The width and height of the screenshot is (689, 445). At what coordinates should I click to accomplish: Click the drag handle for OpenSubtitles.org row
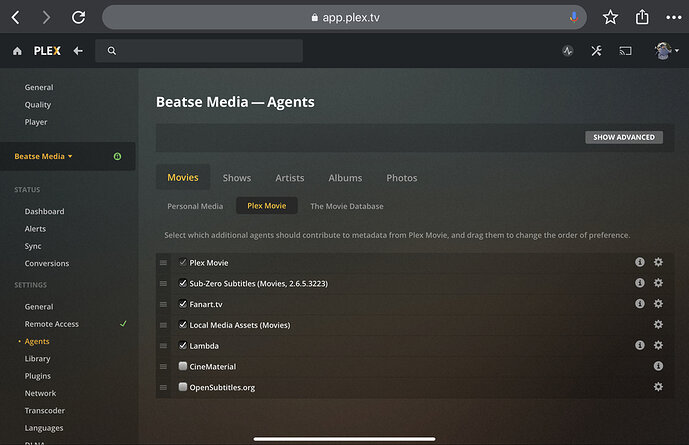(163, 387)
